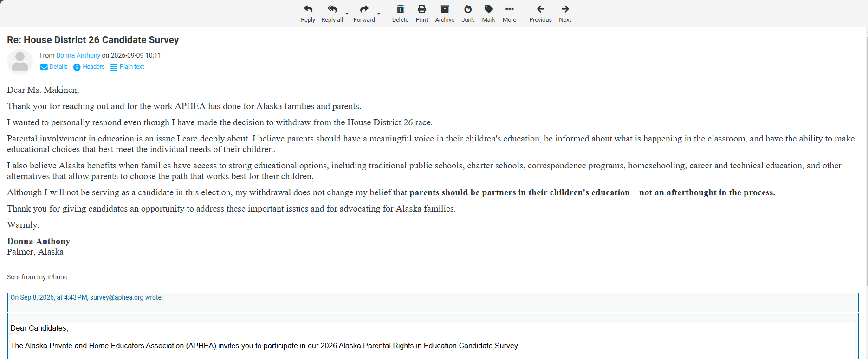Expand the Forward options dropdown arrow
868x359 pixels.
(x=379, y=14)
